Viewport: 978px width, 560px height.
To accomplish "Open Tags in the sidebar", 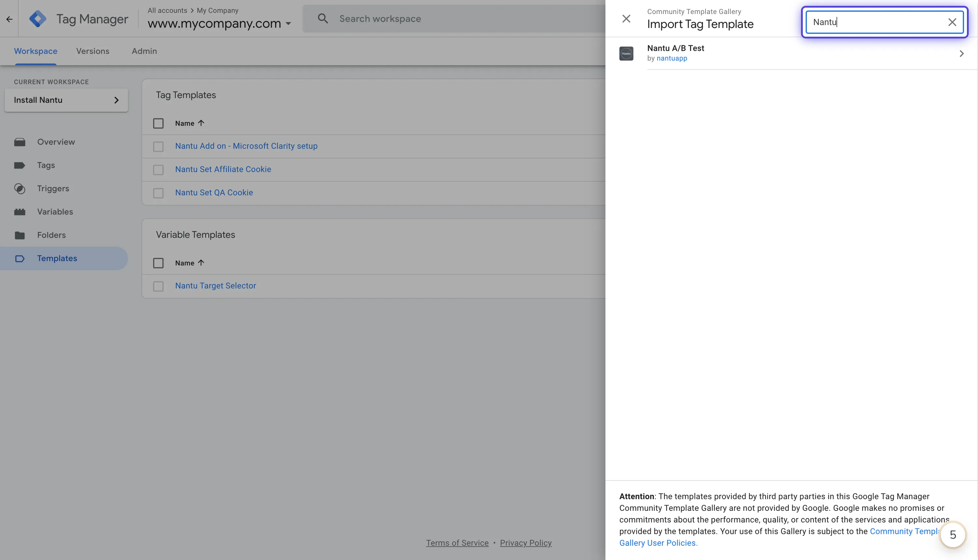I will [x=46, y=165].
